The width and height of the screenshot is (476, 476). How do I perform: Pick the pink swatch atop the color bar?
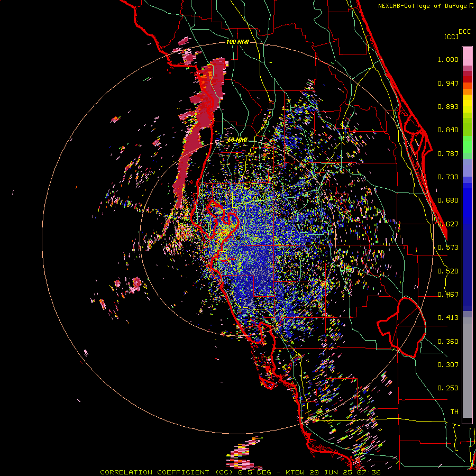click(467, 56)
